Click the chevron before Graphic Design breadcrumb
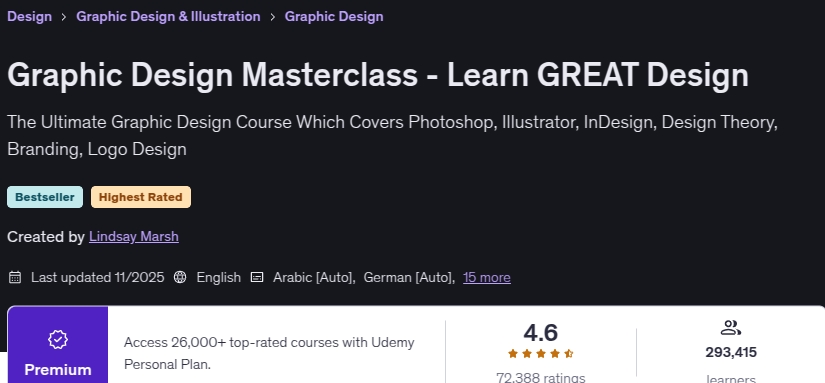This screenshot has width=825, height=383. (273, 17)
